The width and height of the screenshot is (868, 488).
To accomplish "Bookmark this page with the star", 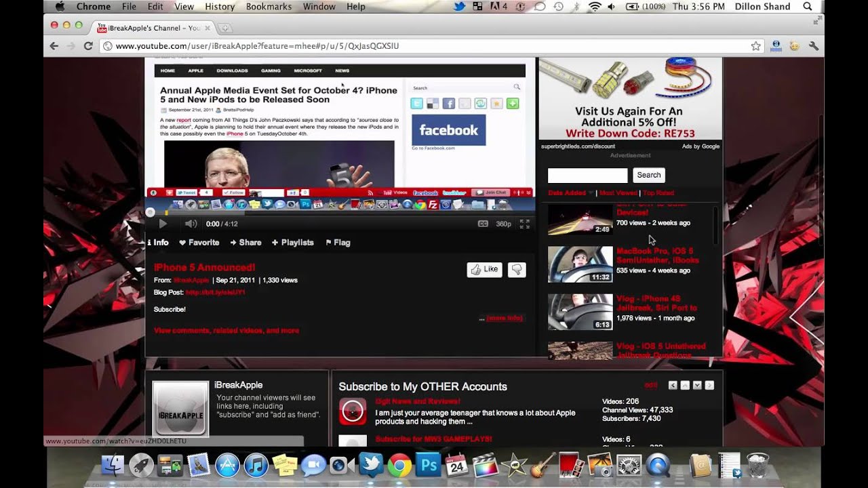I will point(755,46).
